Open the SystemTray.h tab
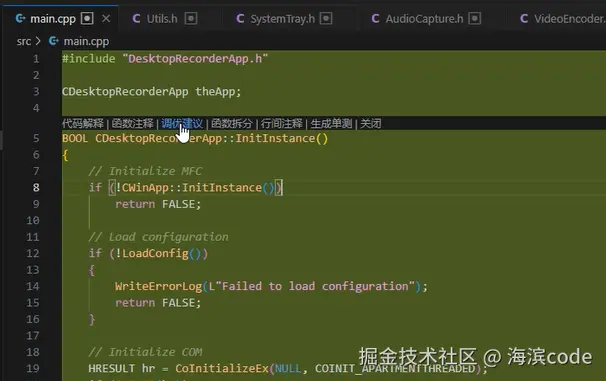This screenshot has height=381, width=606. [x=283, y=19]
